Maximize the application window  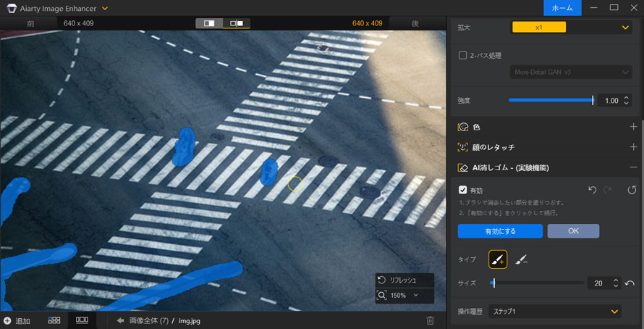click(614, 7)
